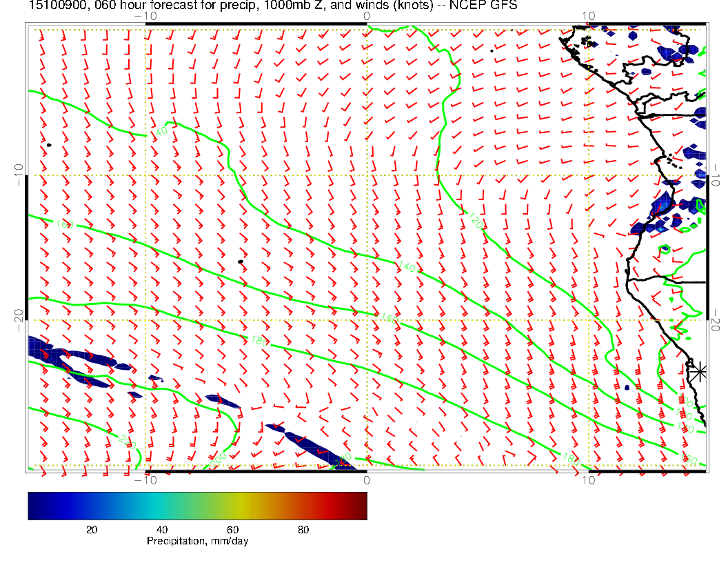Click the 140 contour label near the top left

pos(161,130)
